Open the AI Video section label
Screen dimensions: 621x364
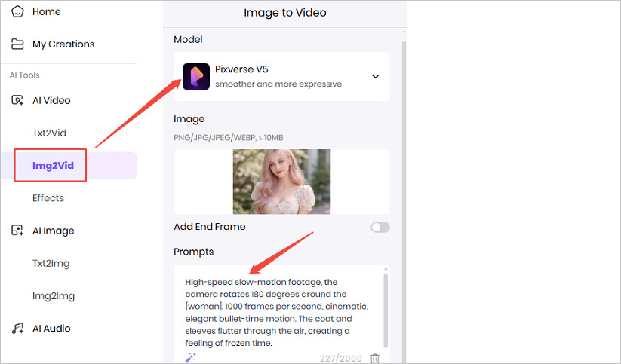tap(51, 100)
